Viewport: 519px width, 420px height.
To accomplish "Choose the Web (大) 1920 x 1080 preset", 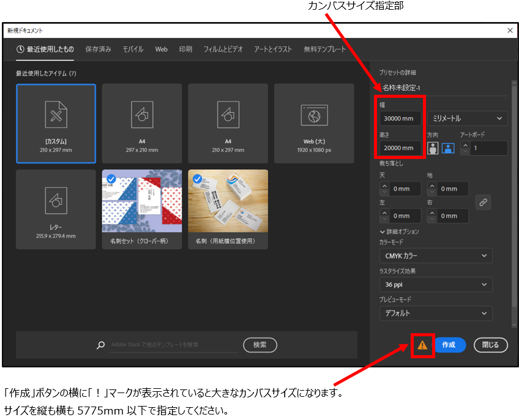I will click(x=314, y=123).
